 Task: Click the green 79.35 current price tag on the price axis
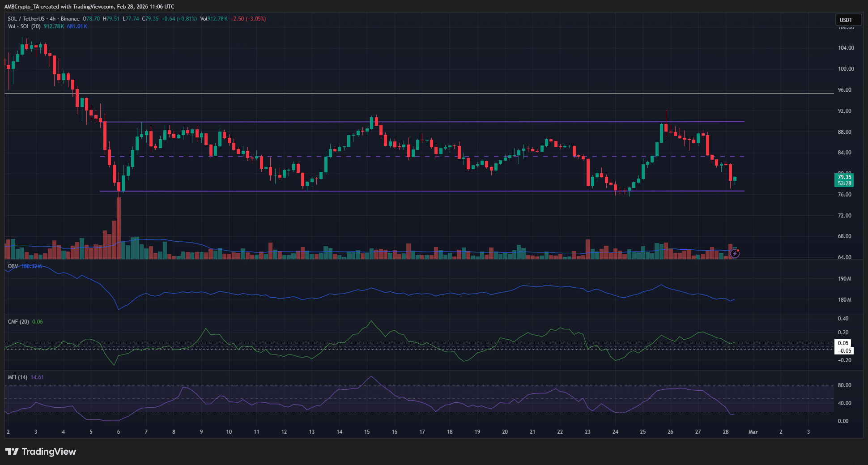(845, 177)
